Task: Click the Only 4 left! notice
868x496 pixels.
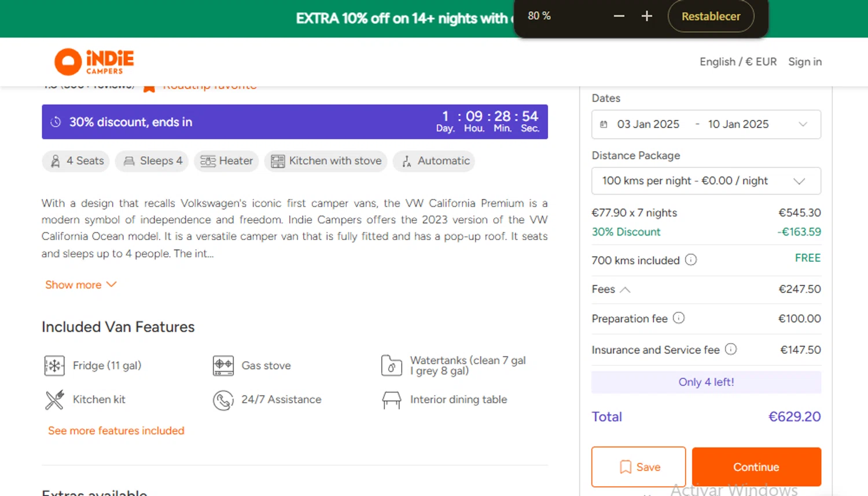Action: click(x=706, y=382)
